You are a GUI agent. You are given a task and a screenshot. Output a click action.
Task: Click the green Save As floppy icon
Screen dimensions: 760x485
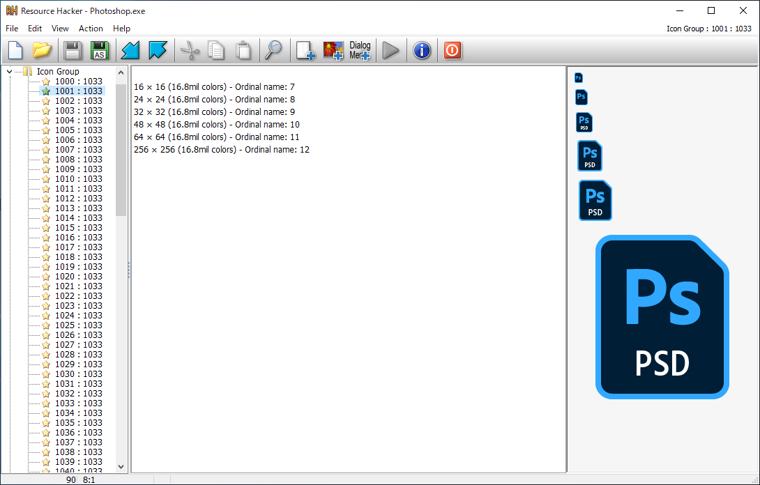[x=100, y=50]
